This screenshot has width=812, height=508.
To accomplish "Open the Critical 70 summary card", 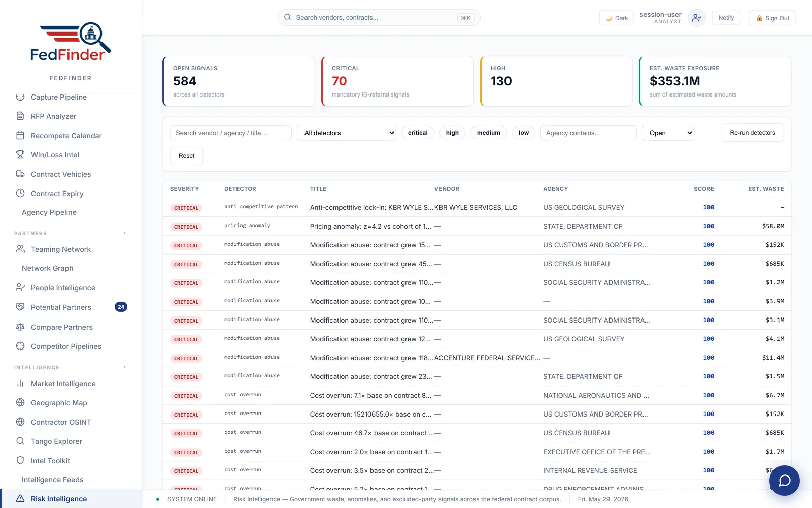I will (397, 81).
